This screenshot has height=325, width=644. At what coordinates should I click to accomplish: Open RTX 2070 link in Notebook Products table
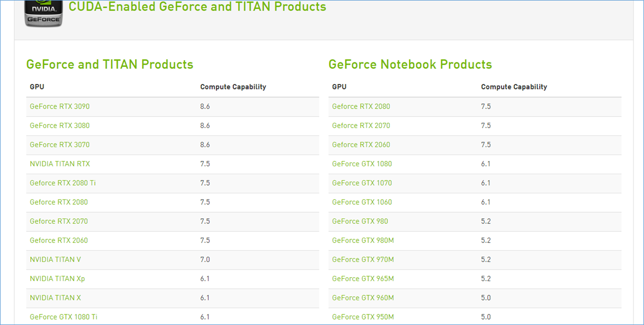pos(361,125)
